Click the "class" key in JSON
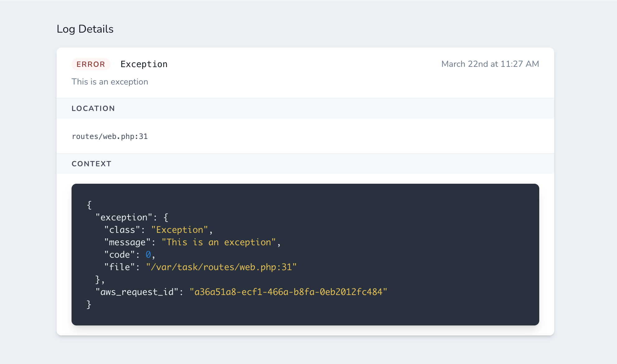 click(x=122, y=230)
